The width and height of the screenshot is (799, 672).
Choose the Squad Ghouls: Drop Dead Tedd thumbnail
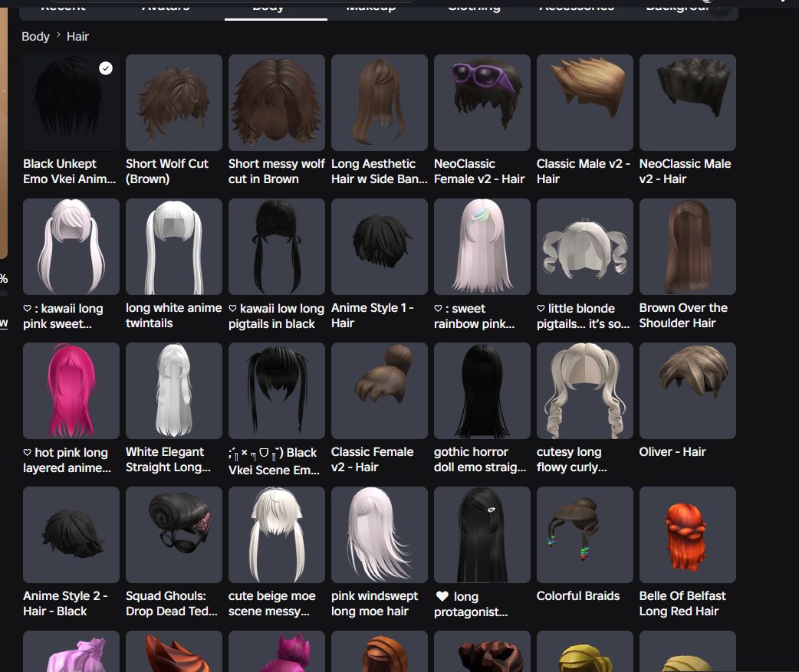tap(174, 535)
